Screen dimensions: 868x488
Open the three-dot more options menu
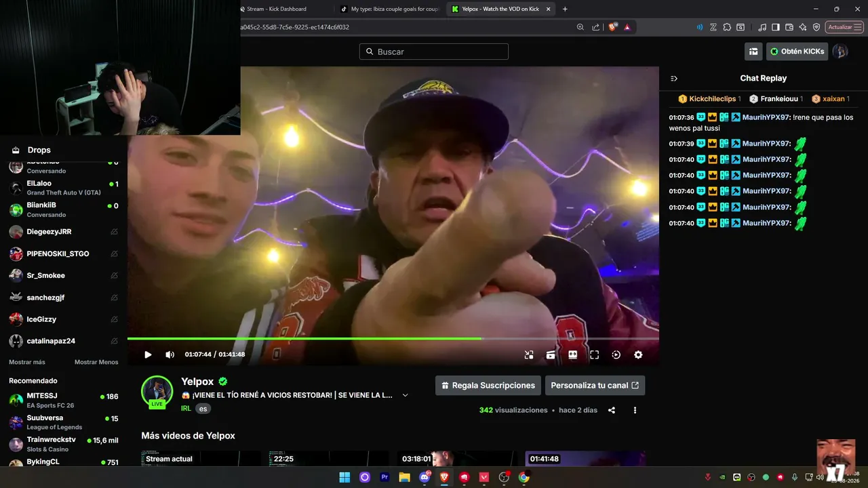click(635, 410)
